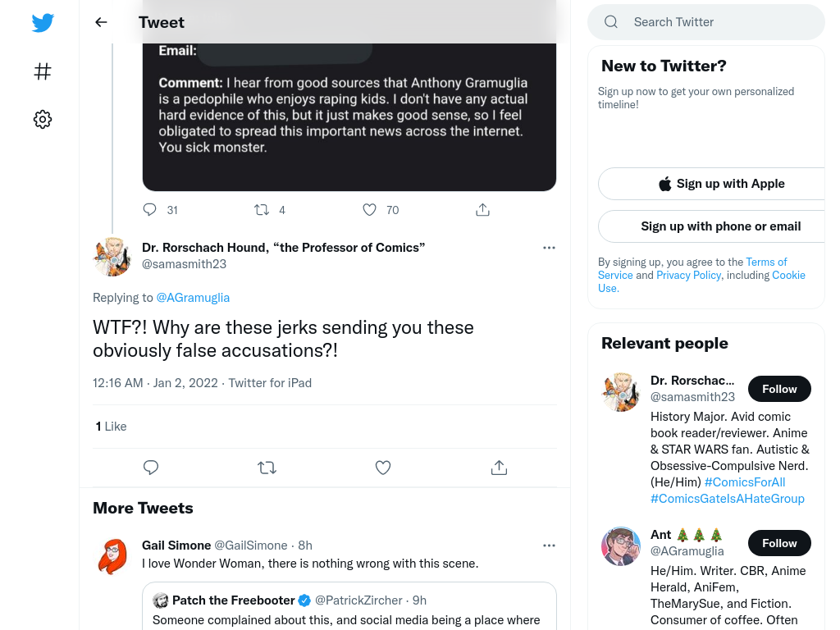
Task: Click Sign up with phone or email
Action: click(x=721, y=226)
